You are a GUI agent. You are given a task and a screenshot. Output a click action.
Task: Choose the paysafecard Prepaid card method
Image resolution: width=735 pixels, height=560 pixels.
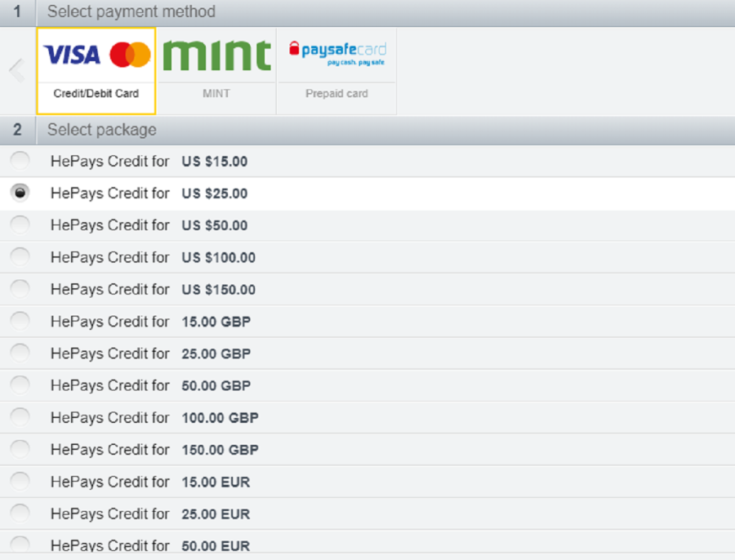point(336,71)
